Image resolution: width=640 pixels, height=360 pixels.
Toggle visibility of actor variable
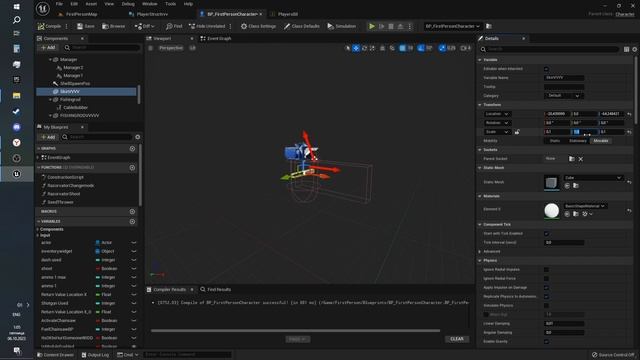click(x=133, y=242)
